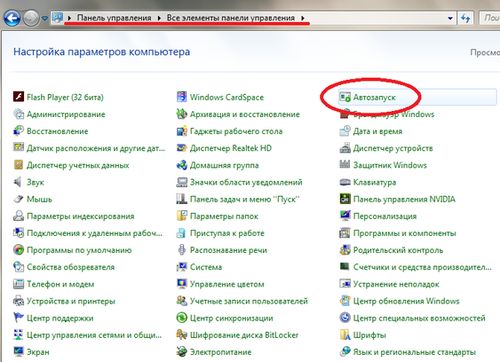Open Персонализация link
Viewport: 500px width, 362px height.
385,216
